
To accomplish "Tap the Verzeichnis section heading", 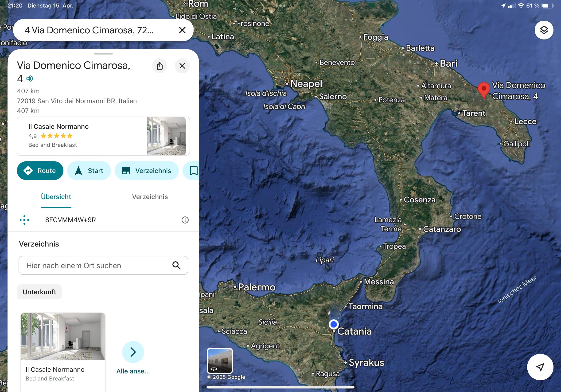I will [39, 244].
